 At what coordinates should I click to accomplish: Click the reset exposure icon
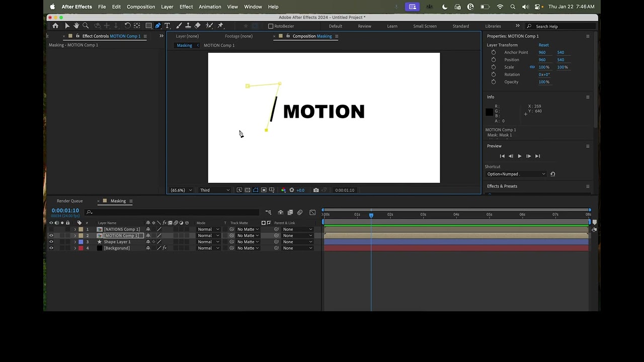292,190
